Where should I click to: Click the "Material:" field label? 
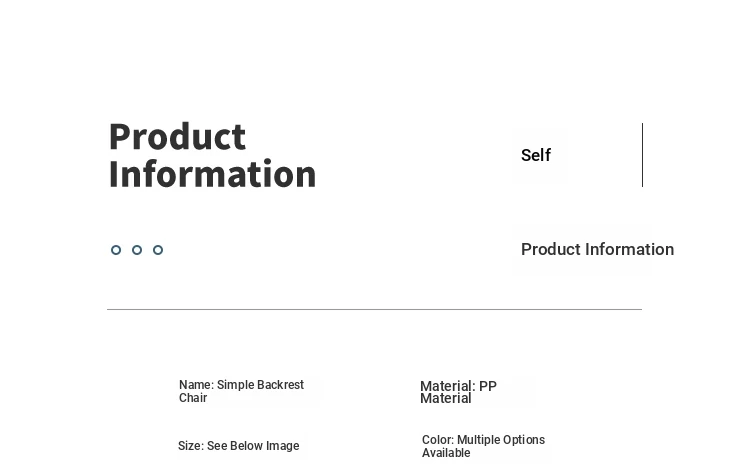tap(447, 386)
